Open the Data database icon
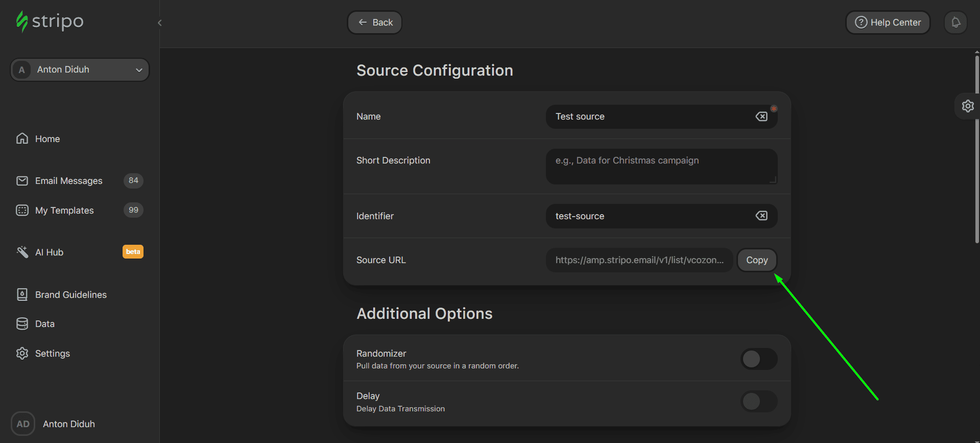 point(22,324)
